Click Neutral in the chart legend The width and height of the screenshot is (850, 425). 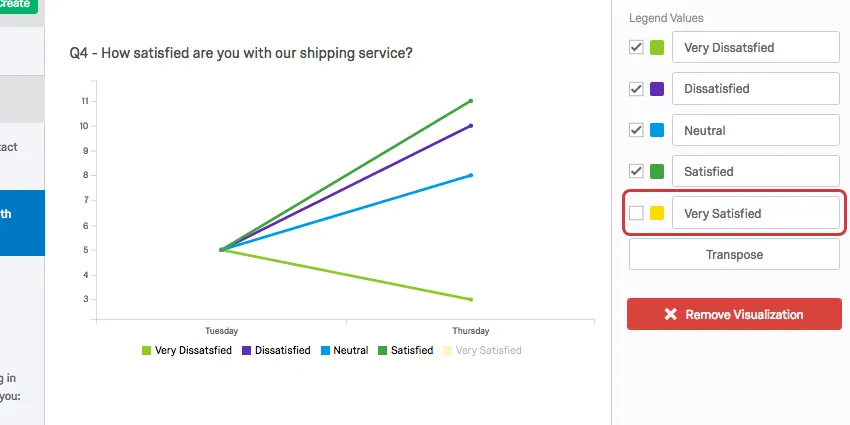[344, 351]
